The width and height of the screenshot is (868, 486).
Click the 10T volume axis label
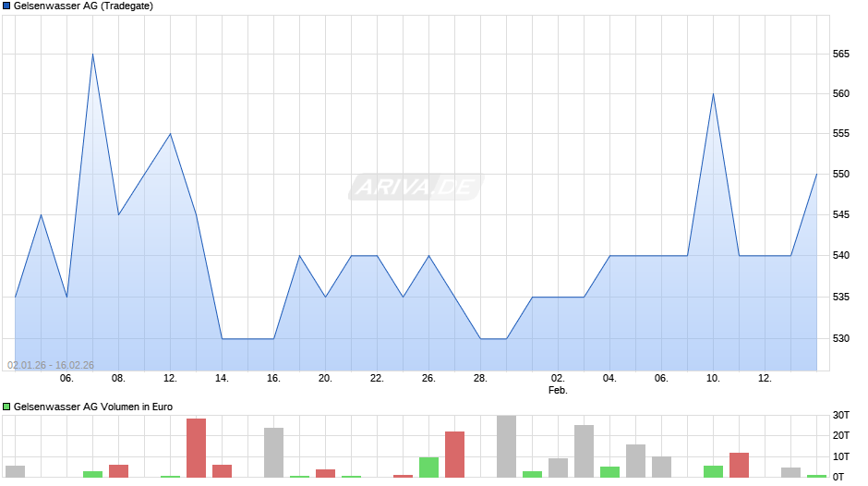tap(841, 456)
